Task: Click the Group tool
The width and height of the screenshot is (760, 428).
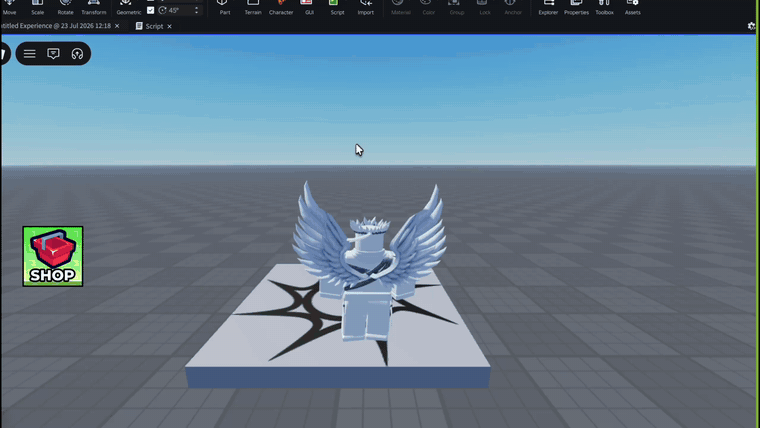Action: [457, 8]
